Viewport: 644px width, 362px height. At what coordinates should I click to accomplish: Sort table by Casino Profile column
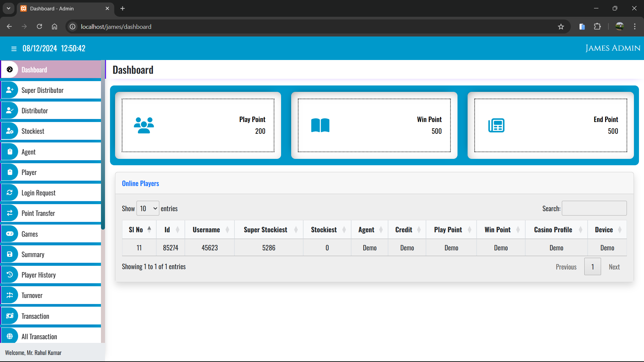pyautogui.click(x=556, y=230)
